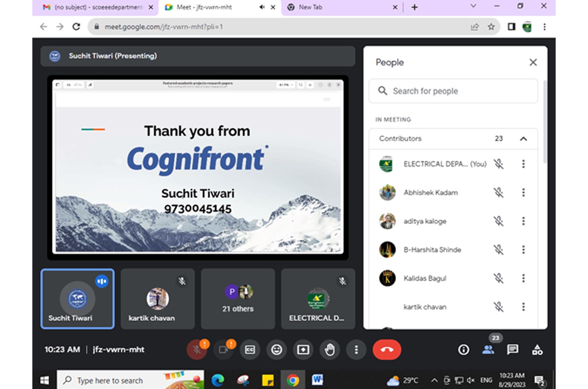Open the emoji reactions button
The width and height of the screenshot is (588, 389).
(x=276, y=350)
